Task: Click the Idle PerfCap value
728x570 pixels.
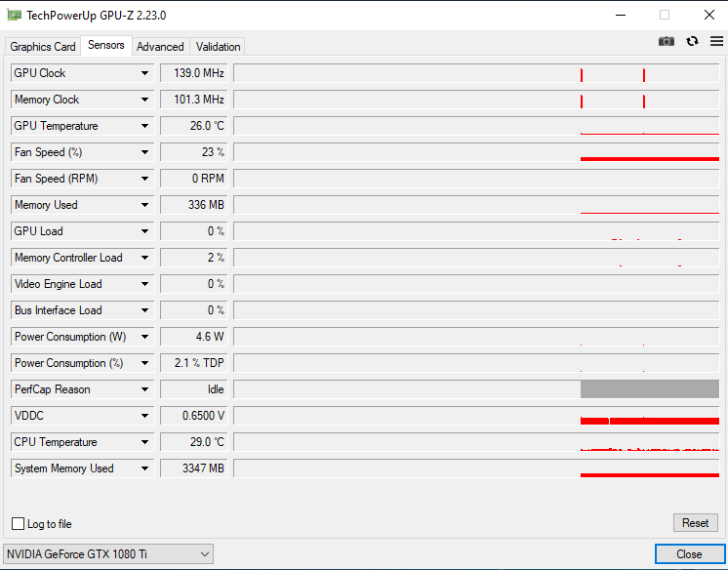Action: click(x=194, y=389)
